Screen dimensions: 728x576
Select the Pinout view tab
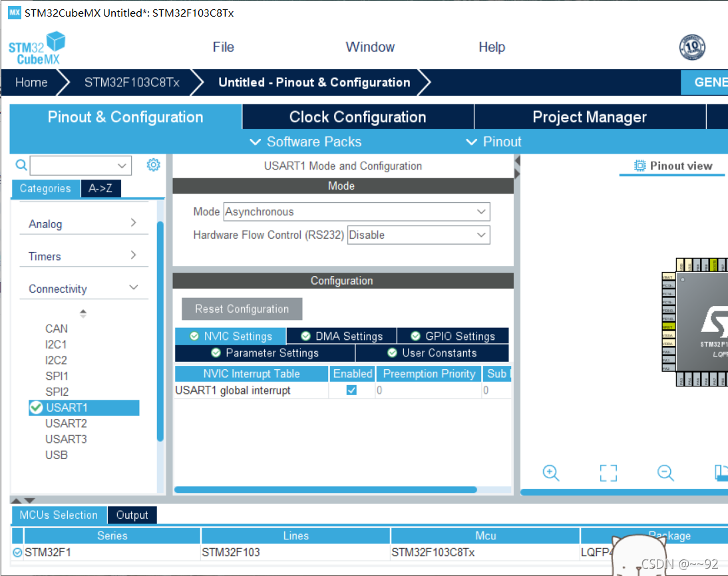[673, 166]
